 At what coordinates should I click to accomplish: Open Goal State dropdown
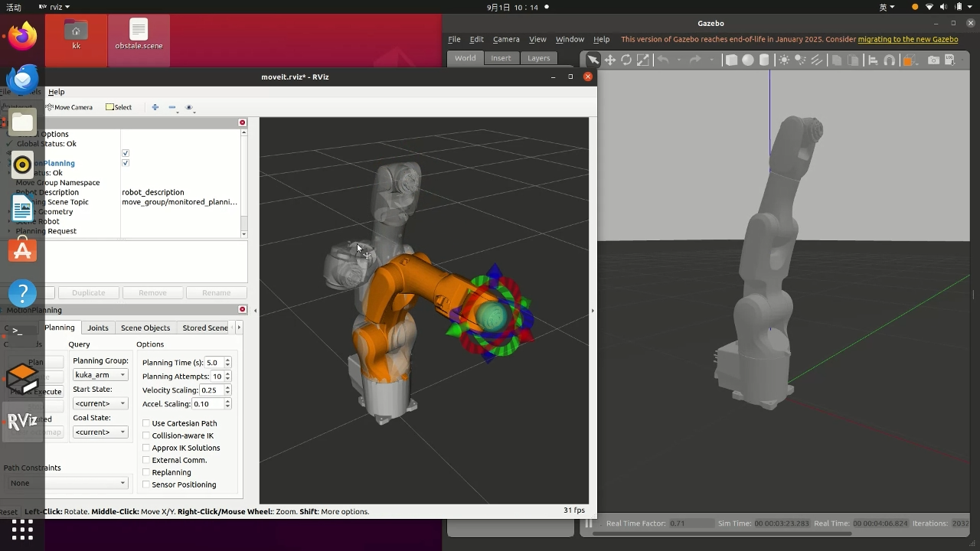click(100, 432)
